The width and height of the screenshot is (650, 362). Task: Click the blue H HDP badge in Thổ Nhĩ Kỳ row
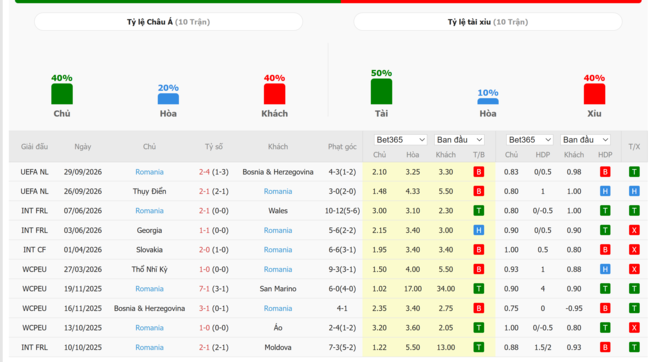[x=605, y=269]
